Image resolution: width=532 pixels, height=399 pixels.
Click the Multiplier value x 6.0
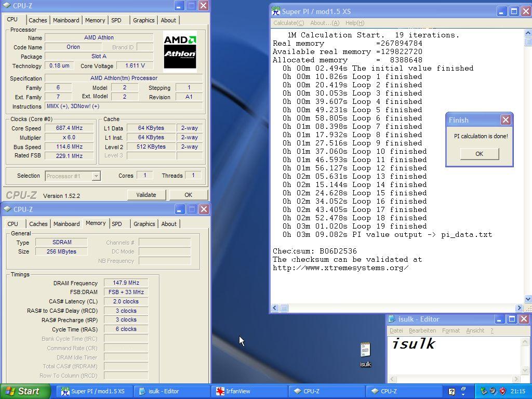tap(69, 137)
